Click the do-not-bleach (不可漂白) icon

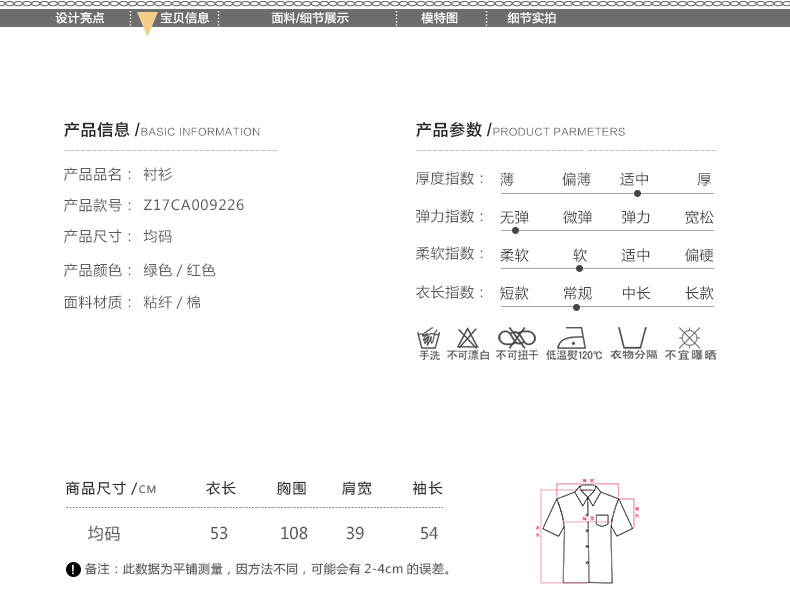pos(467,337)
